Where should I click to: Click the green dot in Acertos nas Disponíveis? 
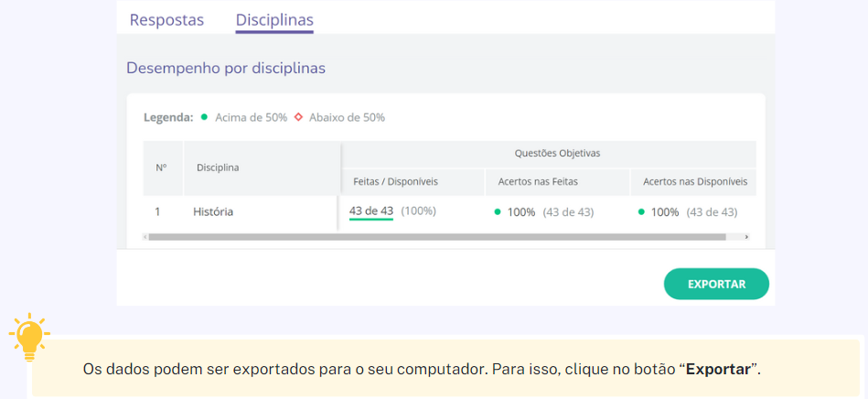[x=641, y=211]
